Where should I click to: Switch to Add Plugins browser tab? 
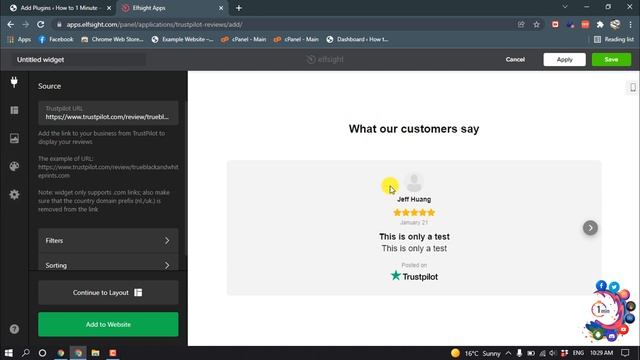[x=60, y=8]
